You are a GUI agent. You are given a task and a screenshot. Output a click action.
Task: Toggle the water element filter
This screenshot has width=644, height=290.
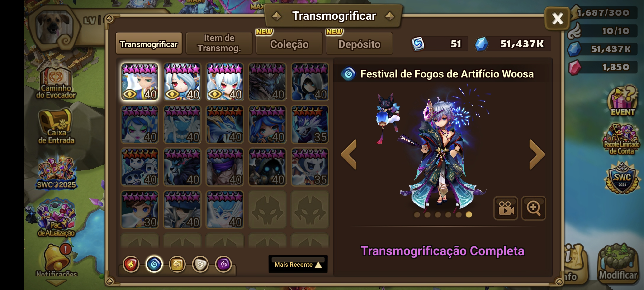click(x=154, y=264)
